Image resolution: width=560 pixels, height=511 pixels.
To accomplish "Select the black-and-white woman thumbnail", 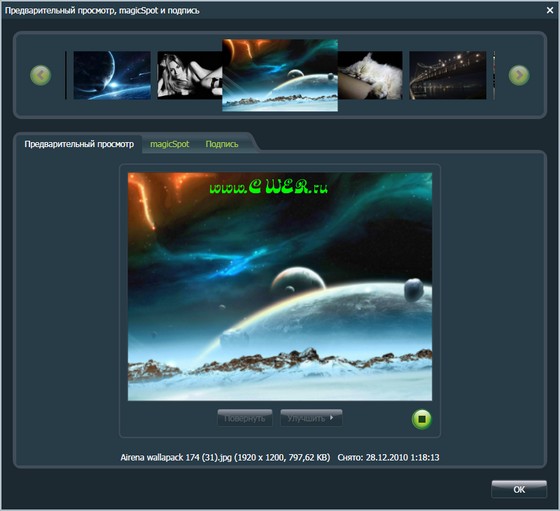I will 190,75.
